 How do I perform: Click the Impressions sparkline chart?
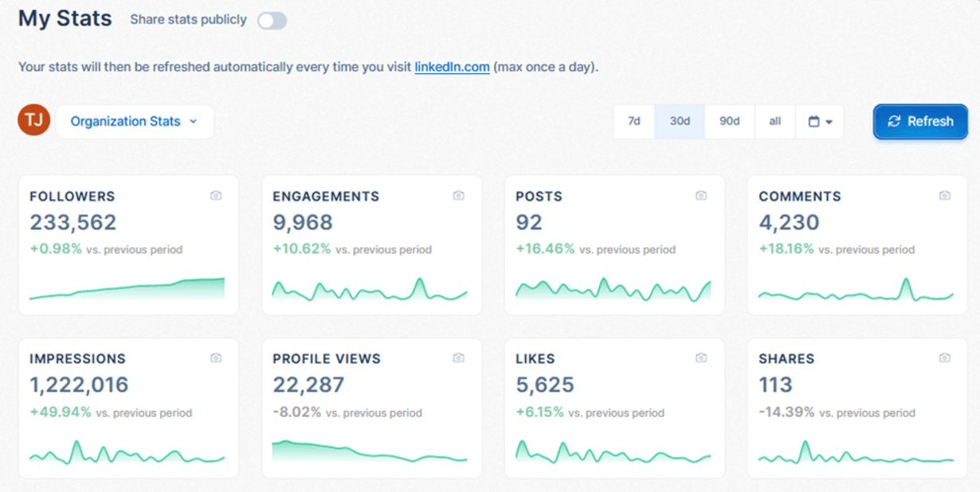(x=127, y=454)
